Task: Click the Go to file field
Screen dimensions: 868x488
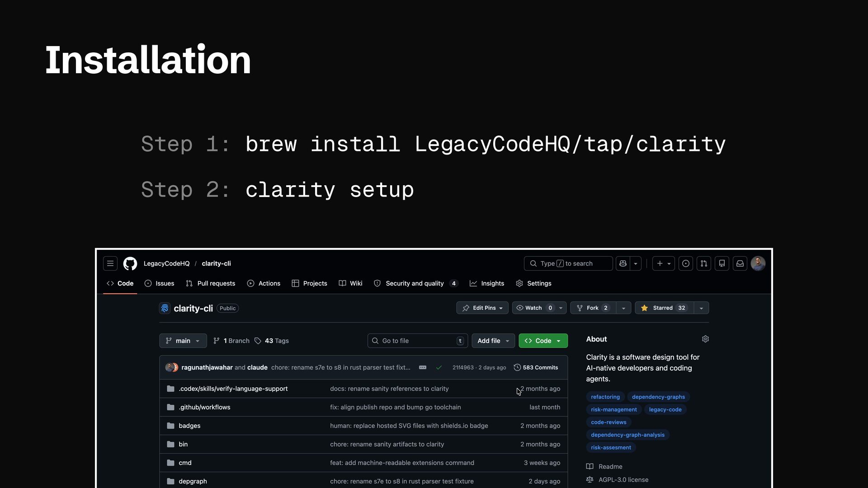Action: coord(416,341)
